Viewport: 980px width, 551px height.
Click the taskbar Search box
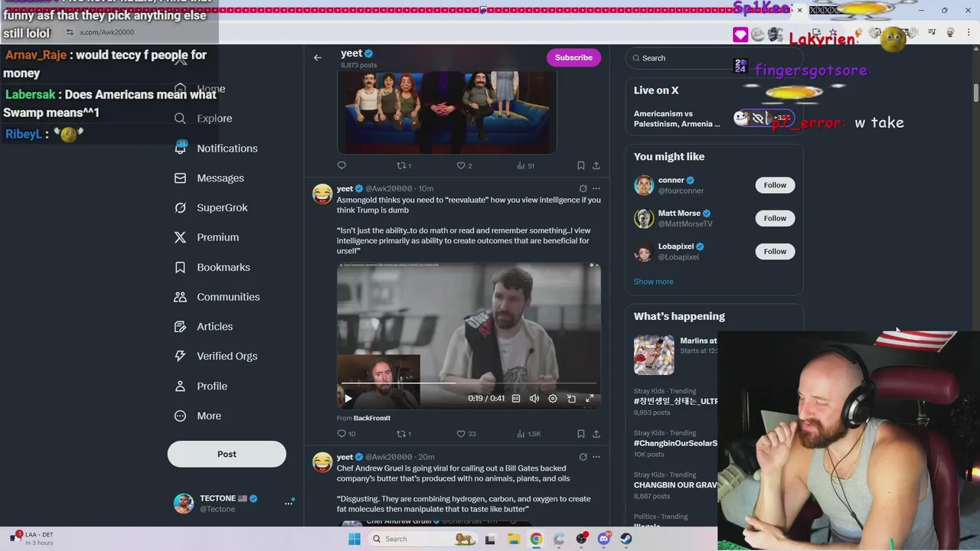(422, 539)
